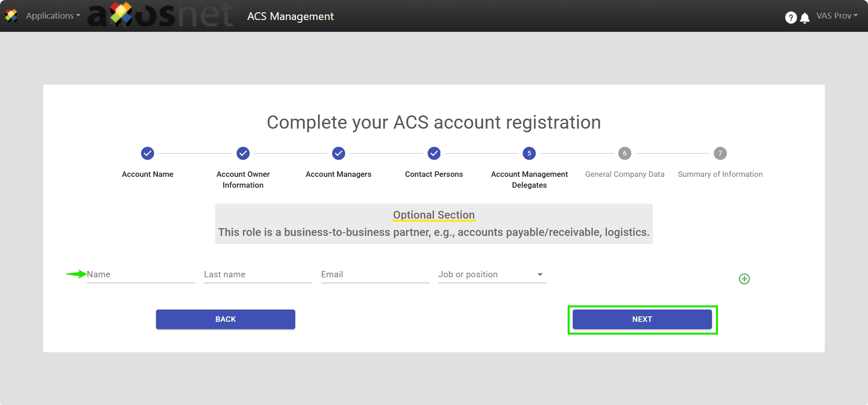Click the help question mark icon

click(x=791, y=17)
